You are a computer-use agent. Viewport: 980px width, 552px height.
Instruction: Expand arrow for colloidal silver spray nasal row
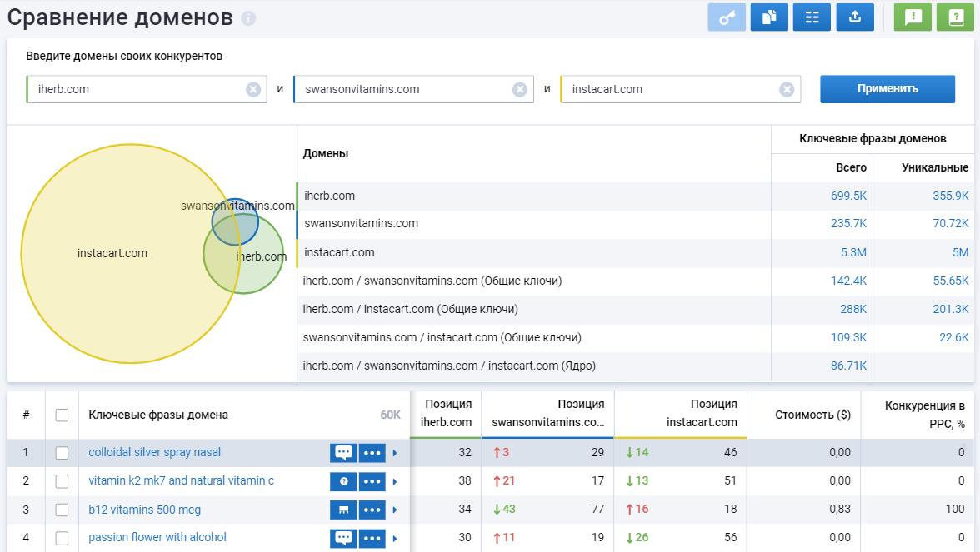coord(395,453)
